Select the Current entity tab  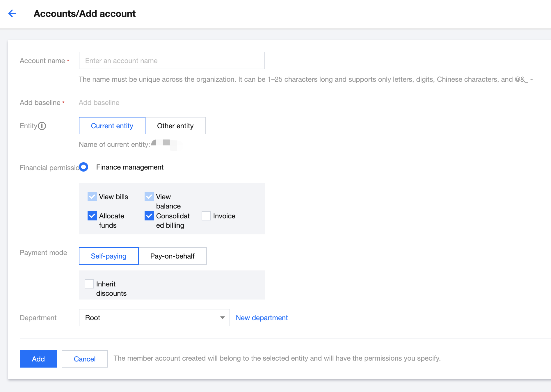coord(112,126)
